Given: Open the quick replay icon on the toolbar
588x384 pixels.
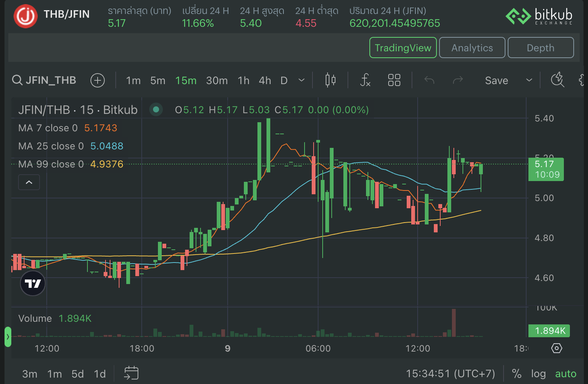Looking at the screenshot, I should pos(557,80).
